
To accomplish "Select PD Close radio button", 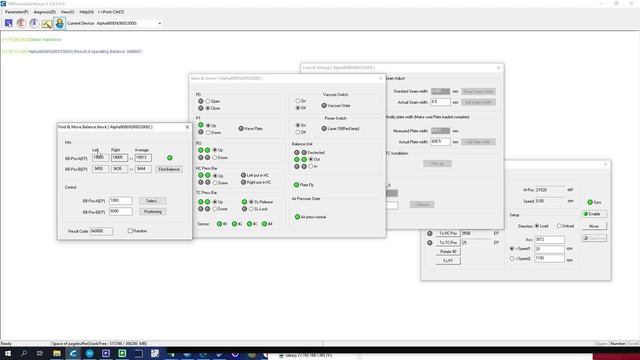I will (x=208, y=108).
